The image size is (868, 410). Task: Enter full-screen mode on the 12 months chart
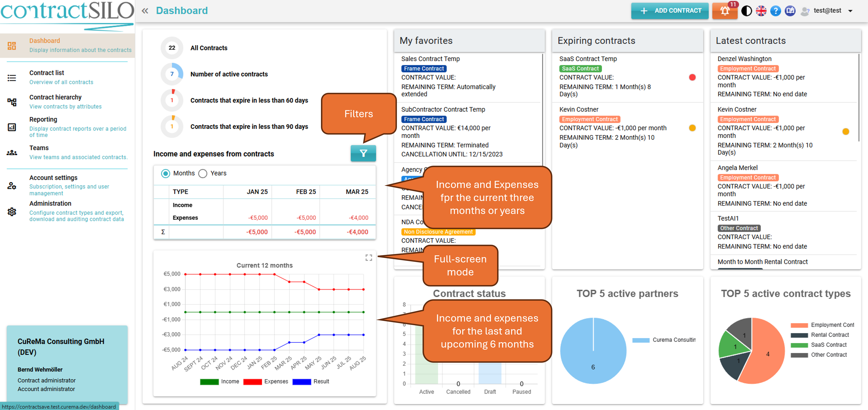coord(369,258)
